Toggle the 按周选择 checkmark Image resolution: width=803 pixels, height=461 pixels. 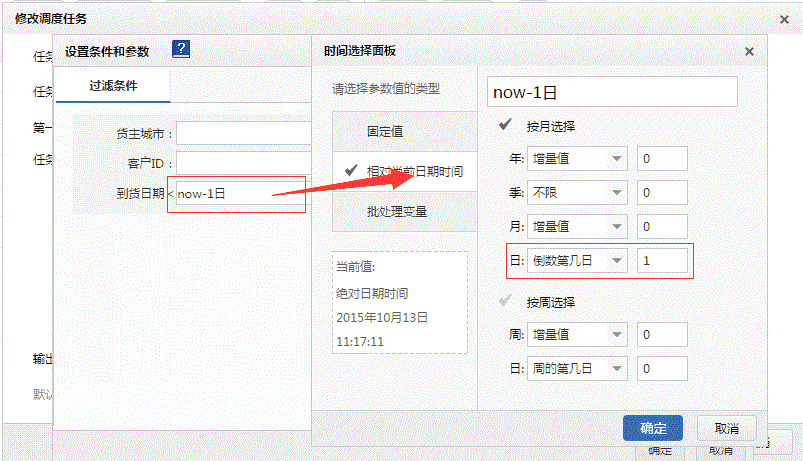tap(507, 301)
